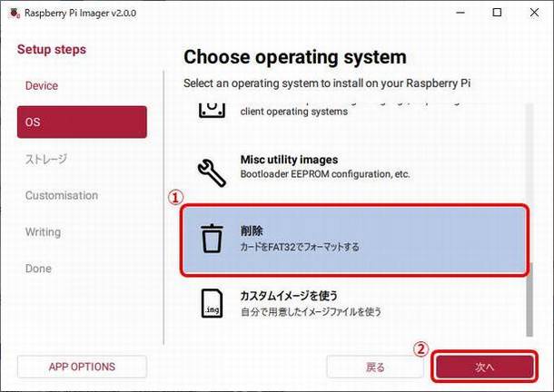Maximize the Raspberry Pi Imager window
Image resolution: width=554 pixels, height=392 pixels.
[x=495, y=13]
